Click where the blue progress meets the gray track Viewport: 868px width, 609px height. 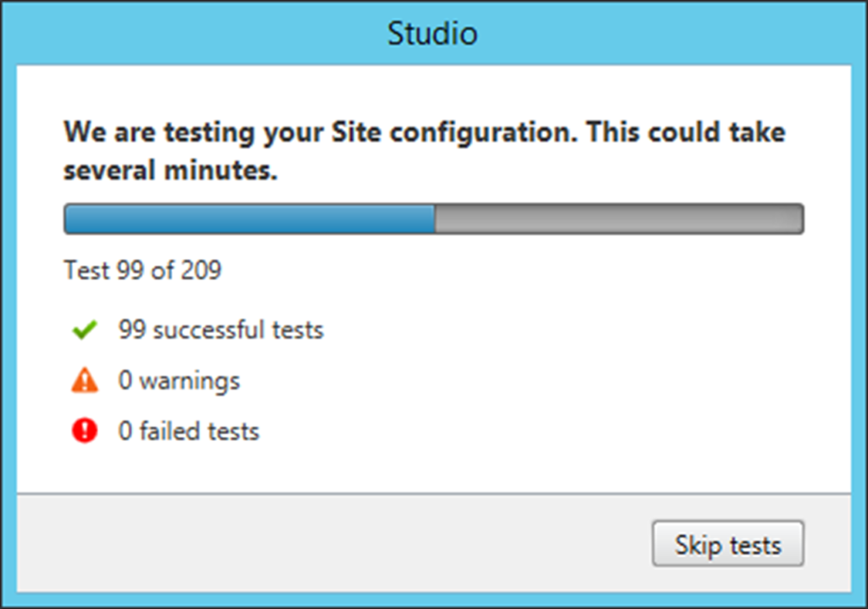click(x=435, y=219)
